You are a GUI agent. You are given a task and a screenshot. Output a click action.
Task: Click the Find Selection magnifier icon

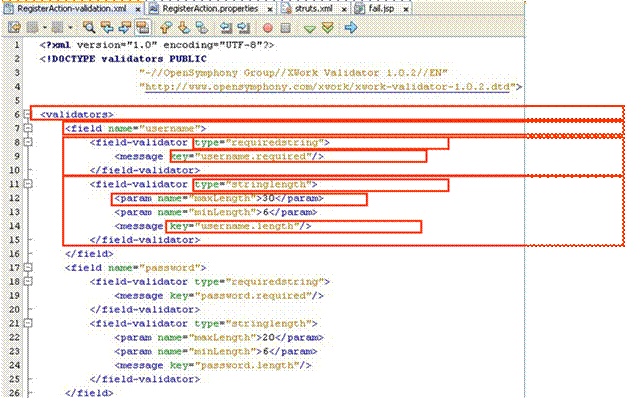(x=89, y=27)
